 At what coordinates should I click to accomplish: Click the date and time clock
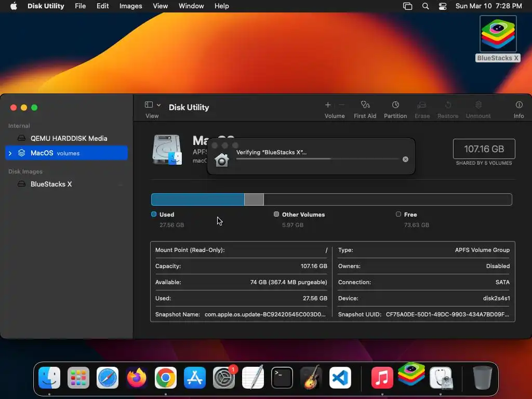pyautogui.click(x=488, y=6)
